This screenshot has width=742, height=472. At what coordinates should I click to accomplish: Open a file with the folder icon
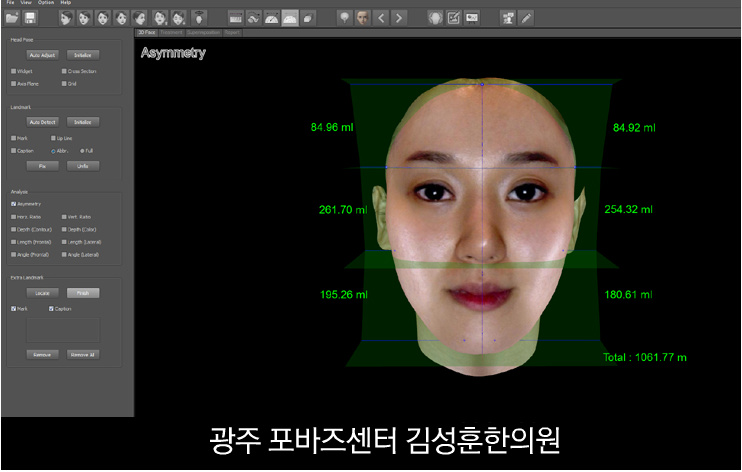tap(12, 18)
